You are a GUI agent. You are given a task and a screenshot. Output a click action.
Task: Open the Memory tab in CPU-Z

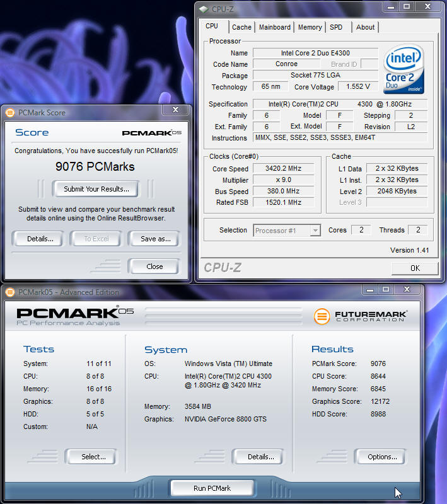pyautogui.click(x=310, y=27)
